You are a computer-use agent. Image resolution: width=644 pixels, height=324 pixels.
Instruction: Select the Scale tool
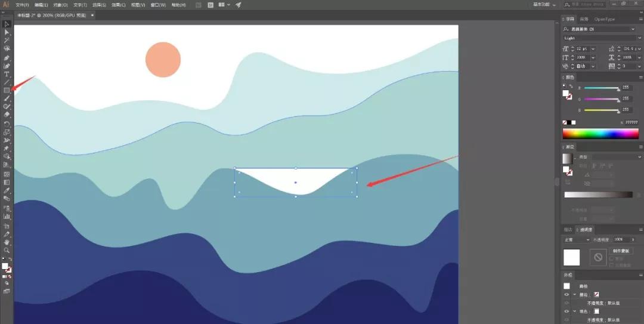[x=7, y=132]
